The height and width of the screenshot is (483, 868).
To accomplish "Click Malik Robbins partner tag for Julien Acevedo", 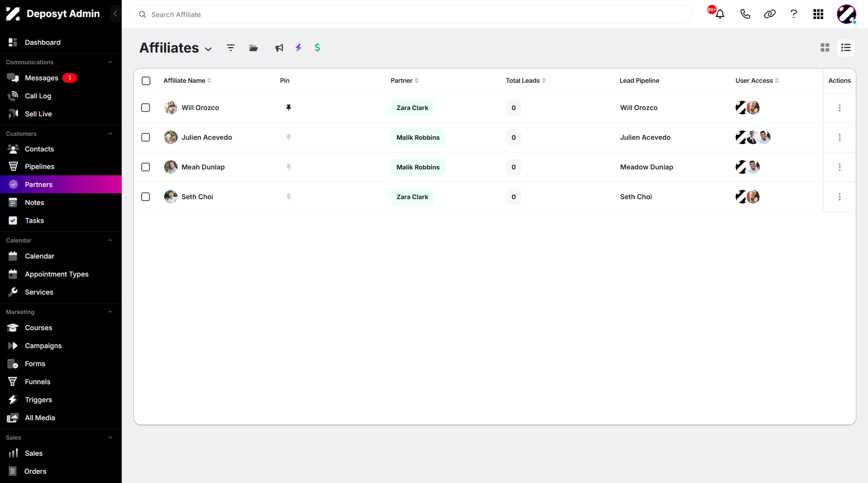I will (x=418, y=137).
